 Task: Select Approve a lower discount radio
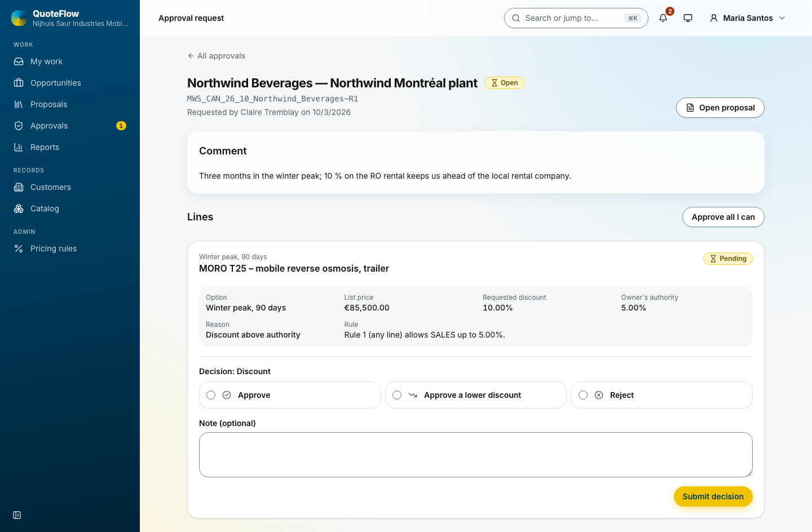(397, 395)
